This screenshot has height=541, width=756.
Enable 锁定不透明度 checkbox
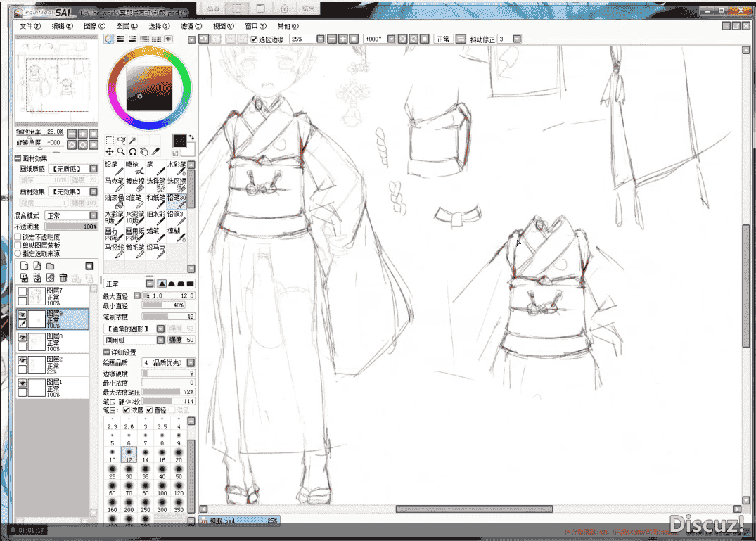pyautogui.click(x=18, y=237)
